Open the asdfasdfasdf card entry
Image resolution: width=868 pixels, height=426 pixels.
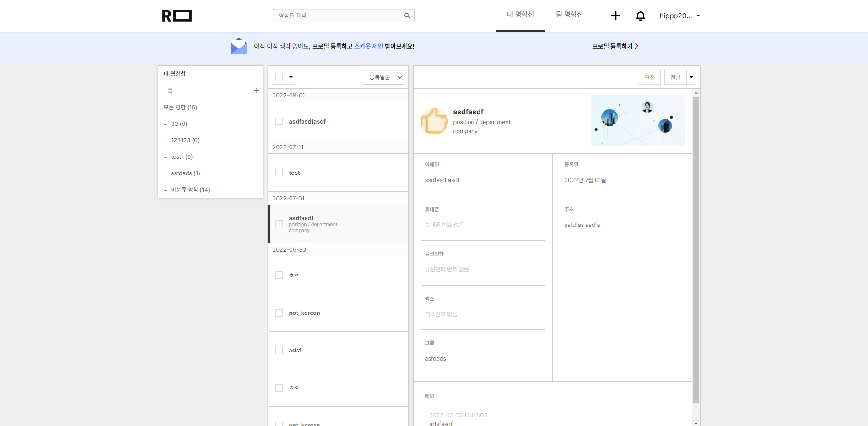(x=338, y=121)
